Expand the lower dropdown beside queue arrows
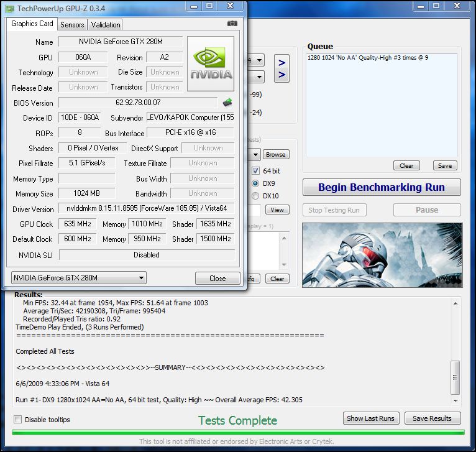The width and height of the screenshot is (476, 452). 259,77
